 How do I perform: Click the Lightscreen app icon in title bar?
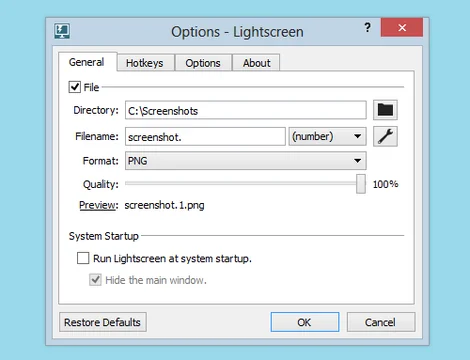click(x=62, y=31)
